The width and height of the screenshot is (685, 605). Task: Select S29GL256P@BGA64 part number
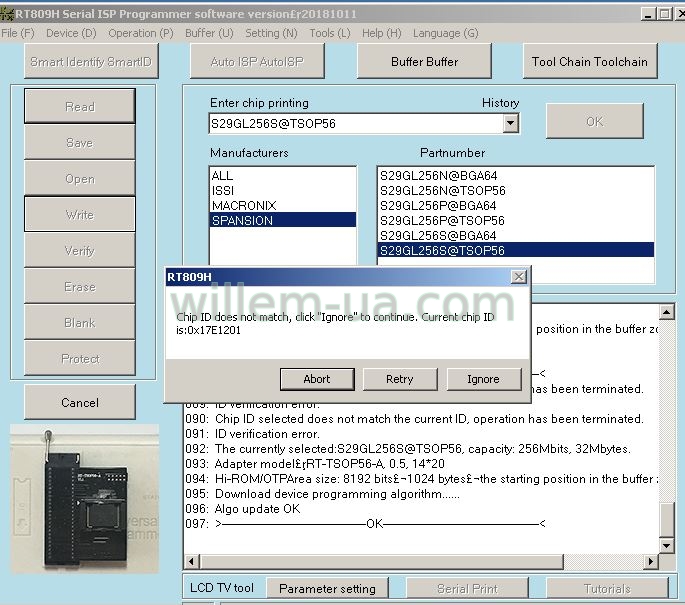[x=515, y=205]
